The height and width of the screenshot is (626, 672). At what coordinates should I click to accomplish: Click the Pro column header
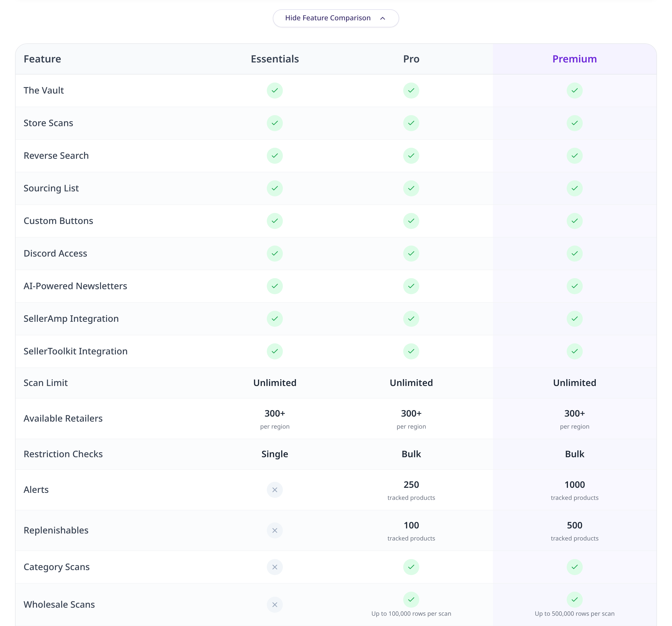(411, 59)
